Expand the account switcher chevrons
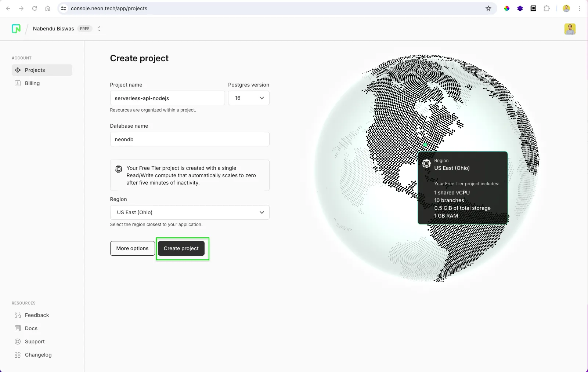This screenshot has height=372, width=588. click(x=99, y=29)
